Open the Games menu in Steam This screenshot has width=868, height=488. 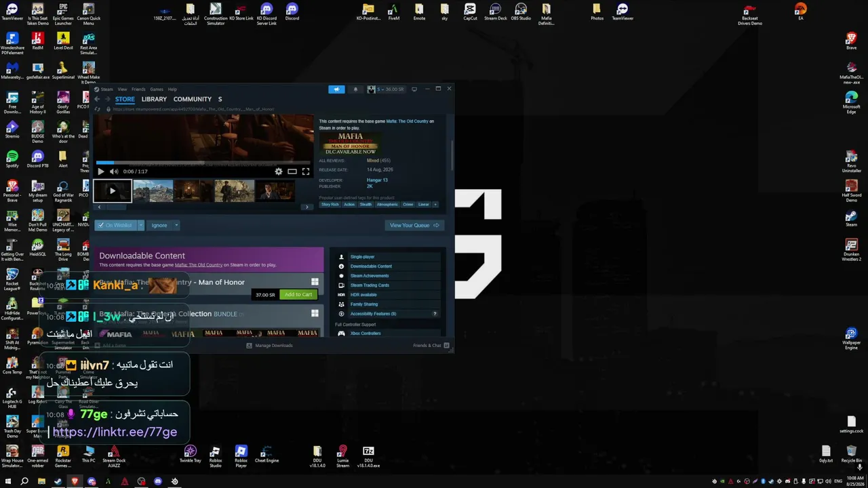[x=157, y=89]
